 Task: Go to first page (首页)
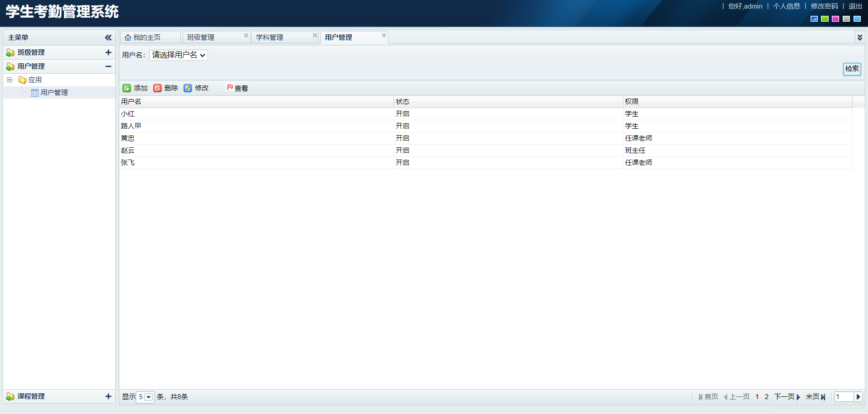[708, 397]
